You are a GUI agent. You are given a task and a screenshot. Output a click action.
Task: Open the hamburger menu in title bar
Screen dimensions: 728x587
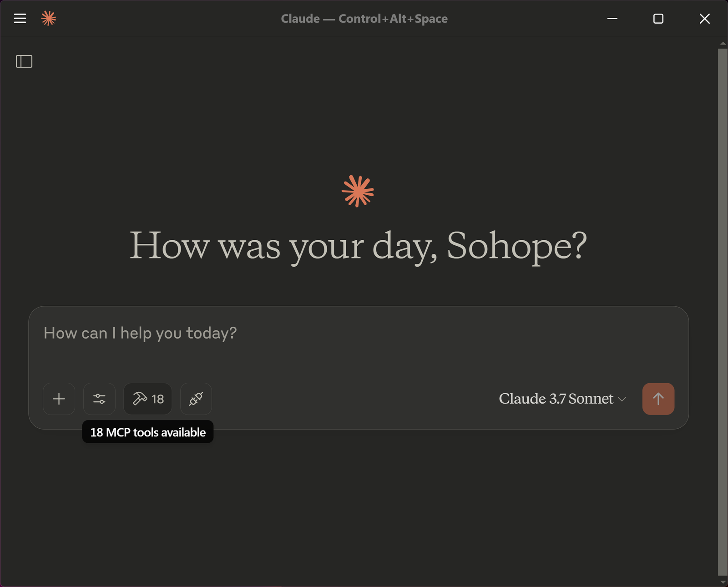[x=20, y=18]
